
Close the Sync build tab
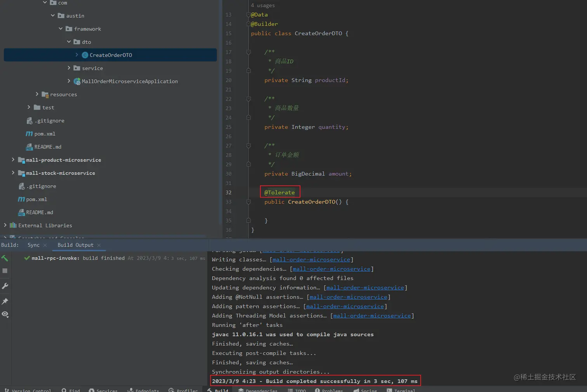(x=45, y=245)
